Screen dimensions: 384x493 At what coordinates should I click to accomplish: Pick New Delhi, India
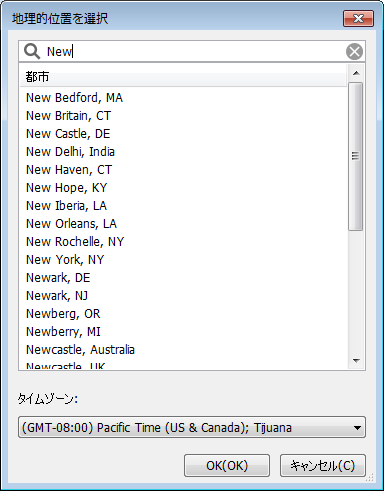point(70,152)
